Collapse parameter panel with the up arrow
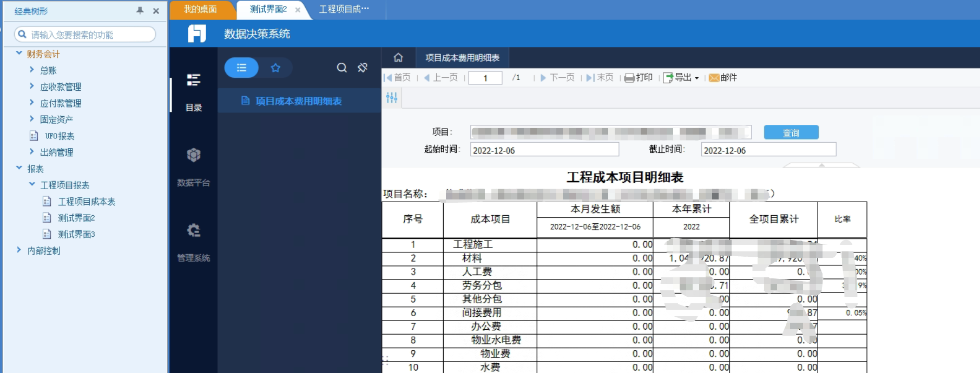This screenshot has width=980, height=373. pyautogui.click(x=821, y=165)
